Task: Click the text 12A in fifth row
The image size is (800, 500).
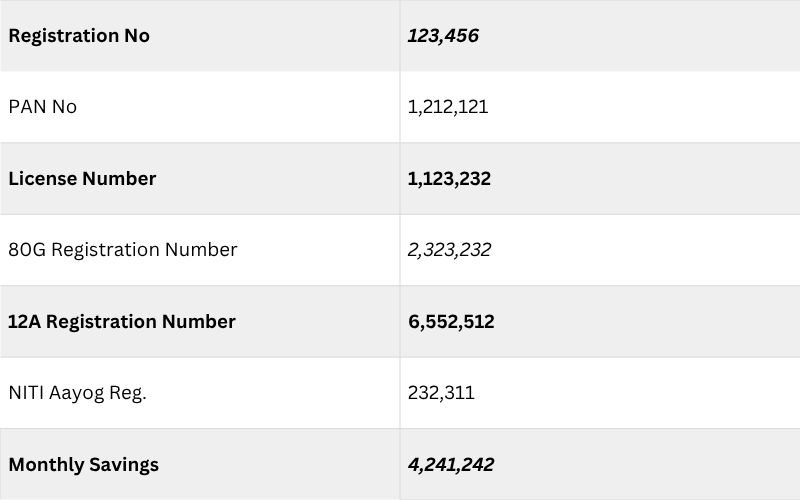Action: [24, 321]
